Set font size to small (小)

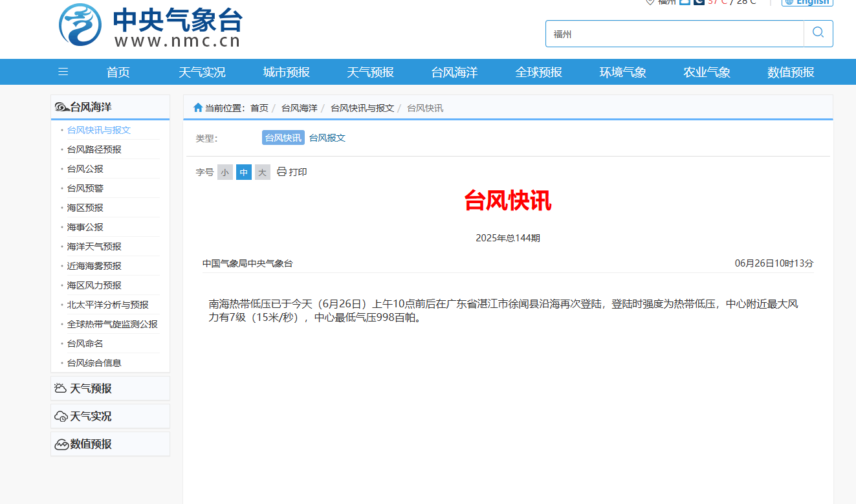point(225,172)
